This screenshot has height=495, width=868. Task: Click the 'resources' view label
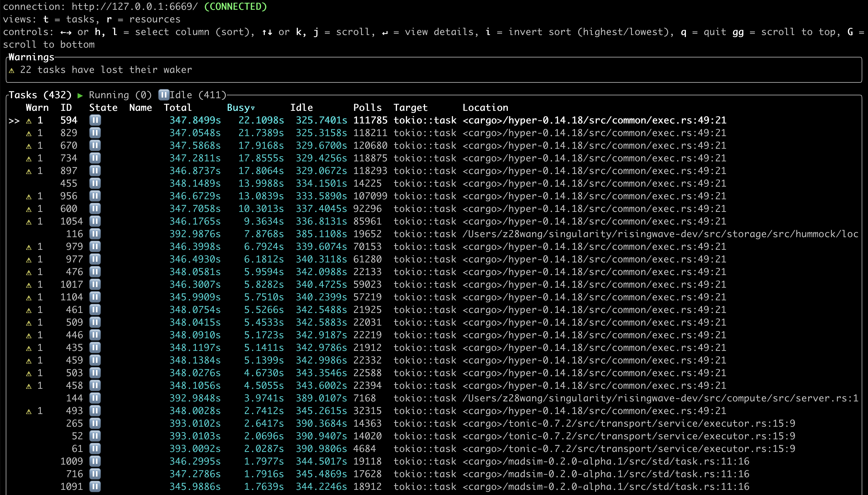[155, 19]
